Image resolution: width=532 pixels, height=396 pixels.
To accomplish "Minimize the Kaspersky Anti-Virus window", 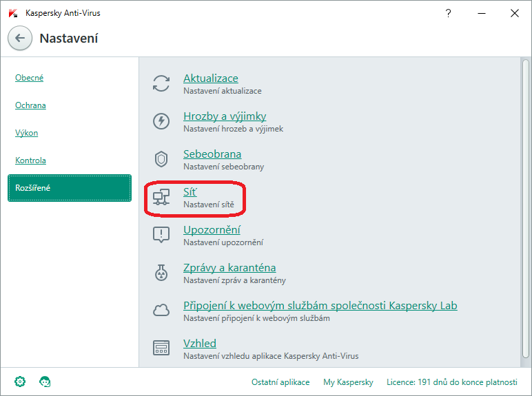I will [x=482, y=13].
